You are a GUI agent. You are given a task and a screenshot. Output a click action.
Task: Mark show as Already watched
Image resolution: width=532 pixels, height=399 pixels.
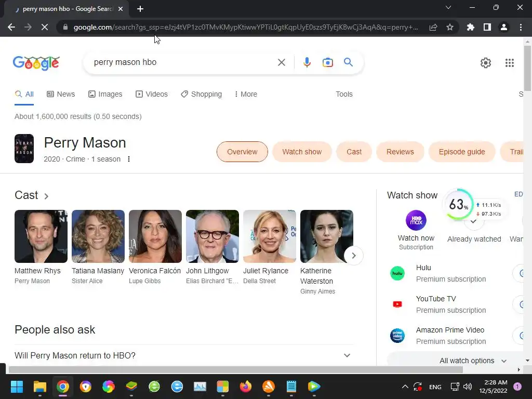pos(474,225)
